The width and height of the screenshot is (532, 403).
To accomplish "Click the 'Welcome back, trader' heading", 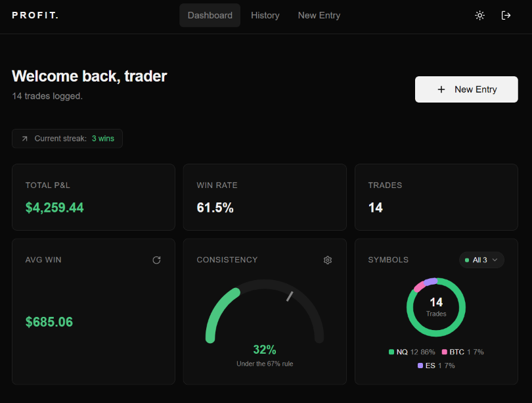I will coord(89,76).
